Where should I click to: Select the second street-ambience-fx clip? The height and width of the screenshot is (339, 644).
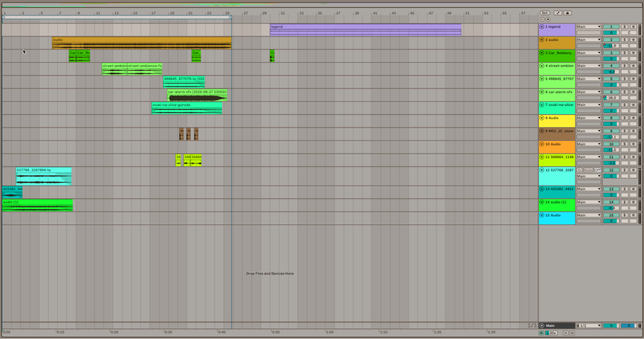[x=145, y=69]
